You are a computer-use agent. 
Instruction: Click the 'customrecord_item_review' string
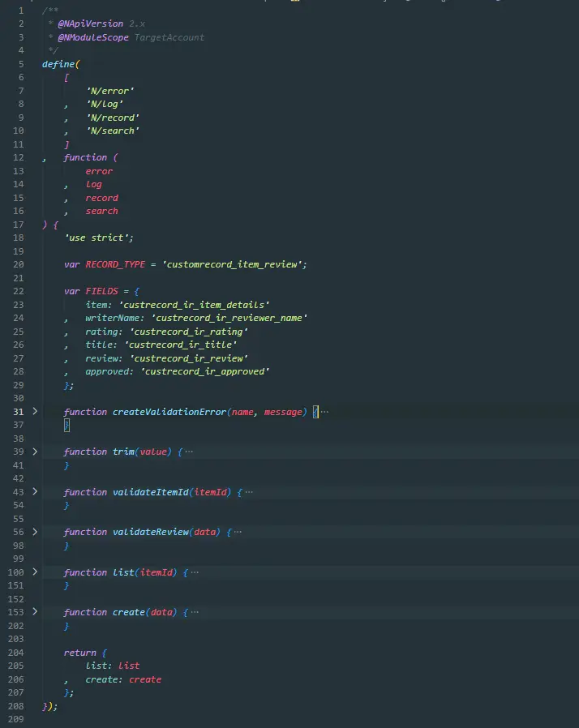(232, 264)
